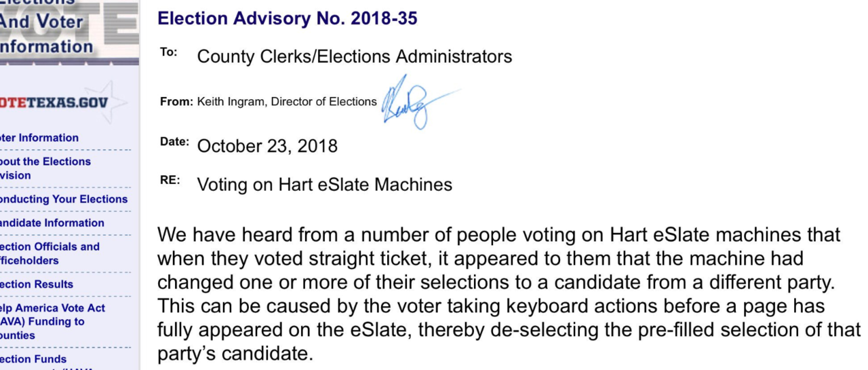
Task: Open Help America Vote Act Funding link
Action: (x=52, y=321)
